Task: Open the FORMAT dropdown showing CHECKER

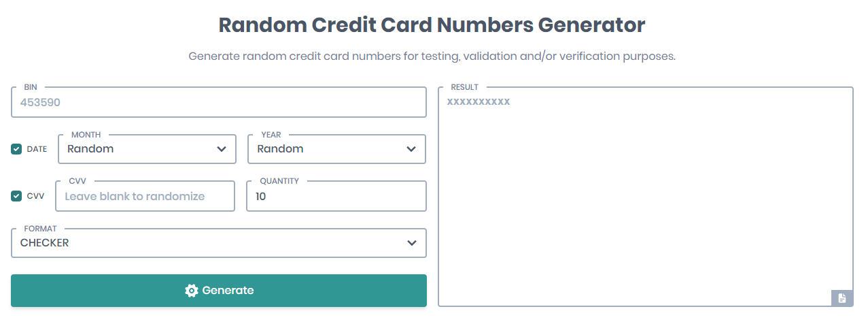Action: click(x=204, y=243)
